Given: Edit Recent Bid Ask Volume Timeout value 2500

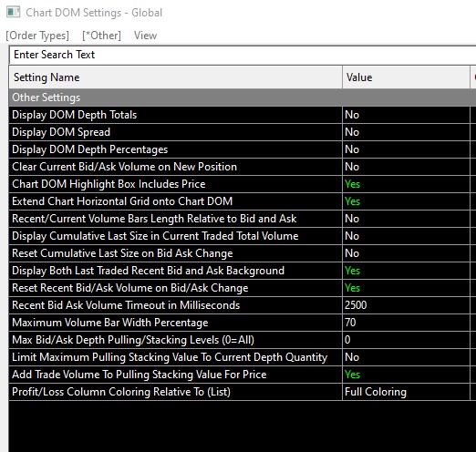Looking at the screenshot, I should pyautogui.click(x=406, y=305).
